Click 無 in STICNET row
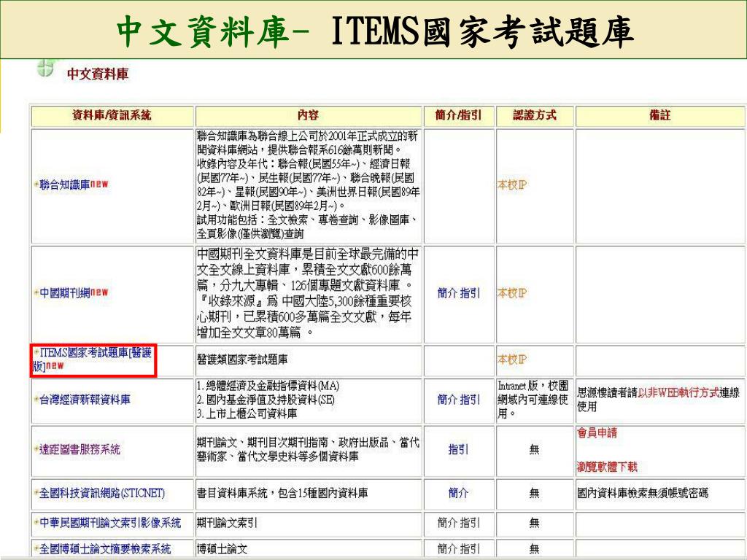The height and width of the screenshot is (560, 747). click(535, 493)
